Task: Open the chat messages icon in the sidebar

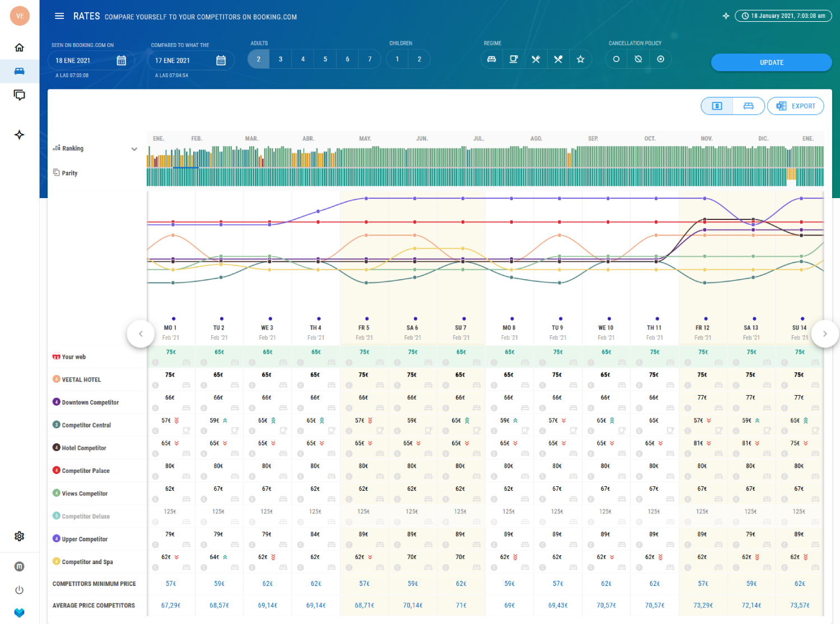Action: pos(20,95)
